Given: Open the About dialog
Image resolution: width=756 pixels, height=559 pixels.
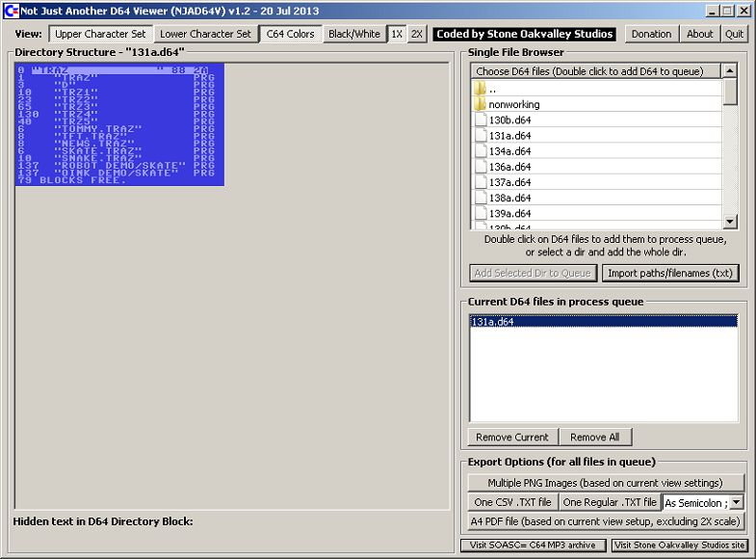Looking at the screenshot, I should (x=699, y=34).
